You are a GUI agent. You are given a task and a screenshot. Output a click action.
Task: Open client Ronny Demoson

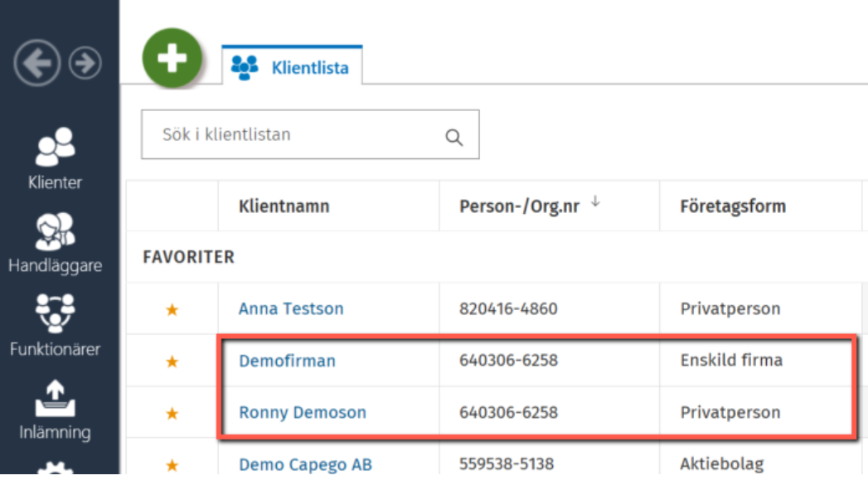(303, 413)
